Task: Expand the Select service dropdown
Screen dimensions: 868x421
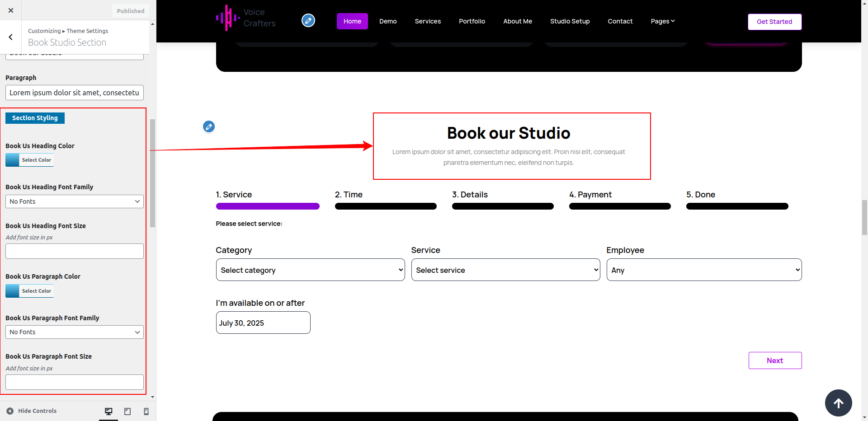Action: [505, 270]
